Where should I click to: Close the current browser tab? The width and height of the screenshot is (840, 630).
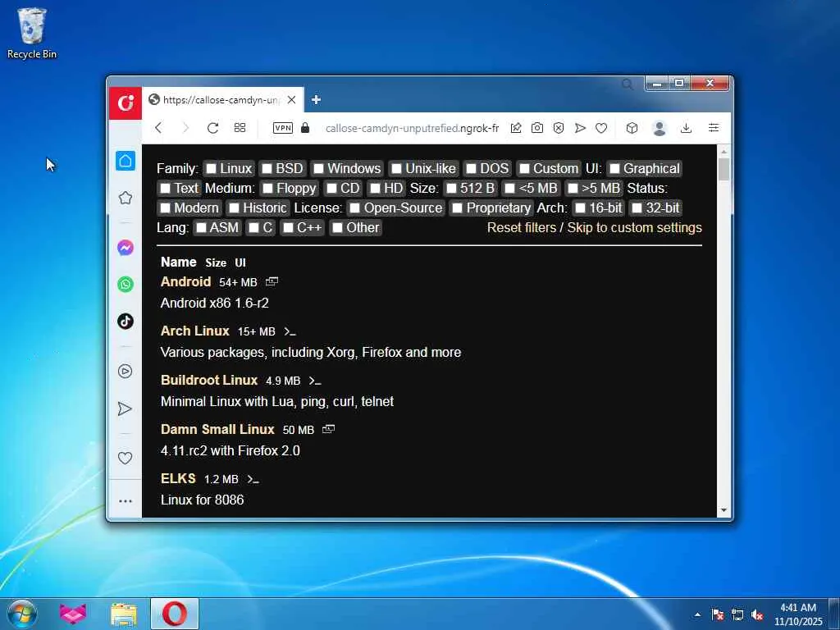pos(291,99)
